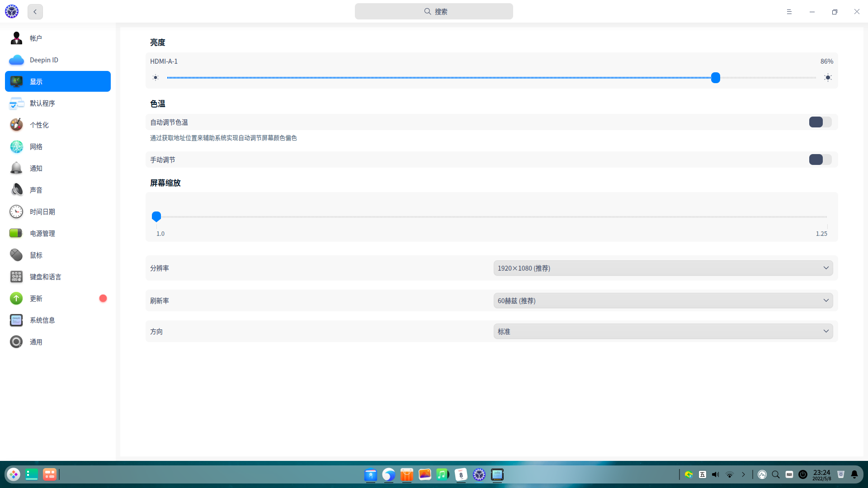Click the 搜索 search field
Screen dimensions: 868x488
point(434,12)
